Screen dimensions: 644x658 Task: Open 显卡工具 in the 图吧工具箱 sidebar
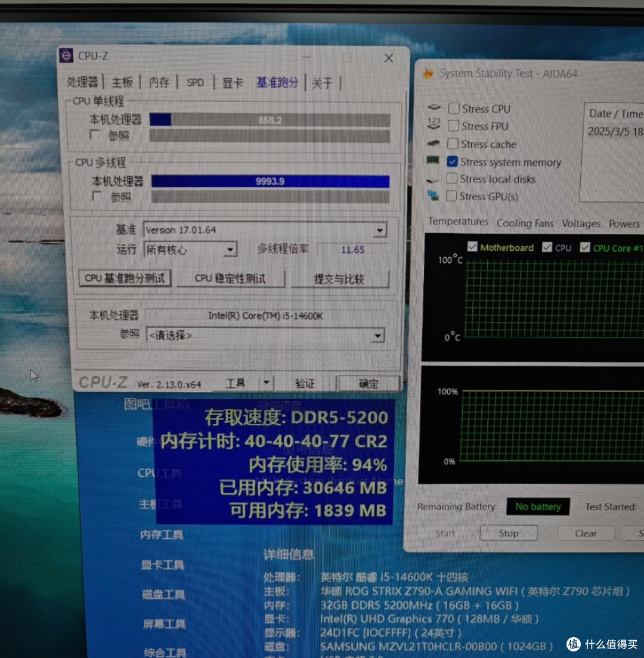point(162,565)
